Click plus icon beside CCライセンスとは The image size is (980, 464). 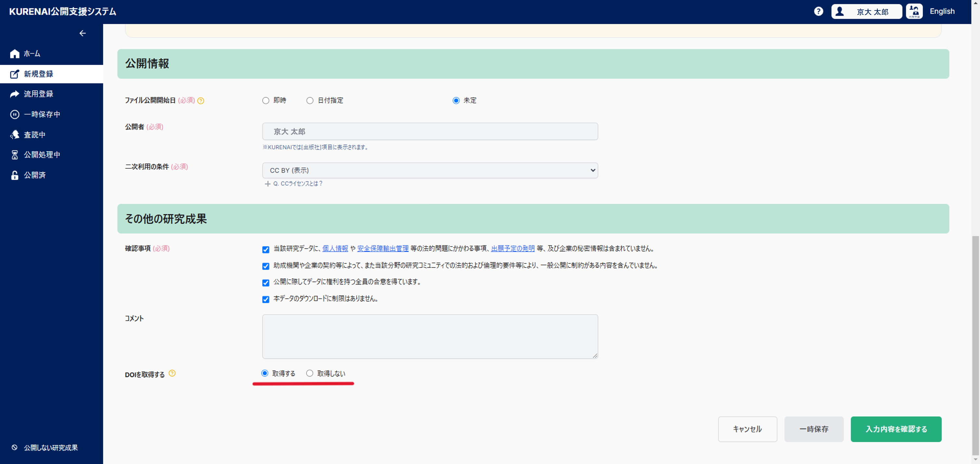coord(267,184)
